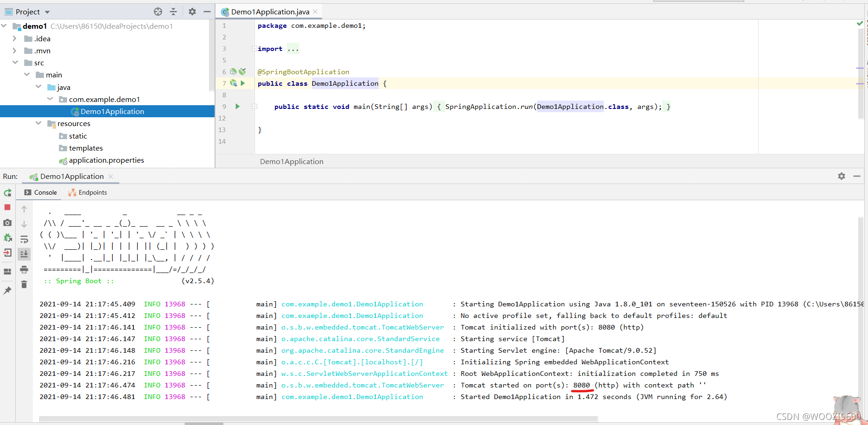868x425 pixels.
Task: Click the @SpringBootApplication annotation in editor
Action: click(x=304, y=72)
